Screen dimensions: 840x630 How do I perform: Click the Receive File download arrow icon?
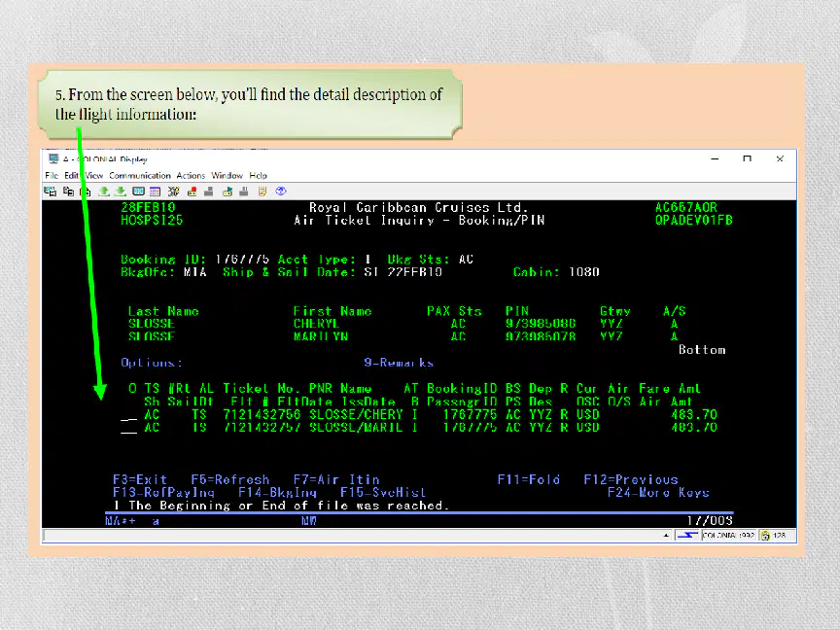click(121, 192)
